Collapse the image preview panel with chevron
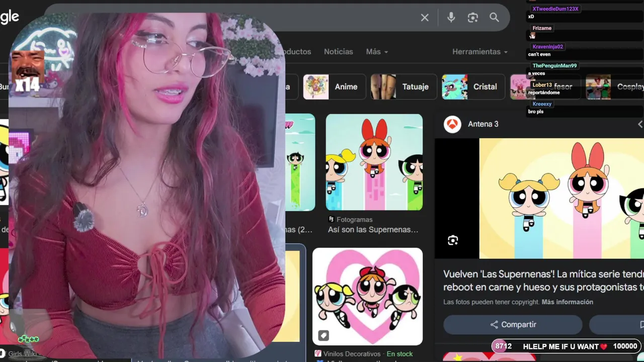This screenshot has height=362, width=644. (640, 124)
